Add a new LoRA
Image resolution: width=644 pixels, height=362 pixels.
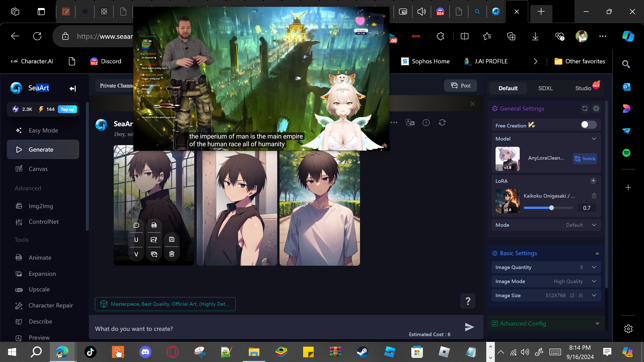tap(593, 181)
